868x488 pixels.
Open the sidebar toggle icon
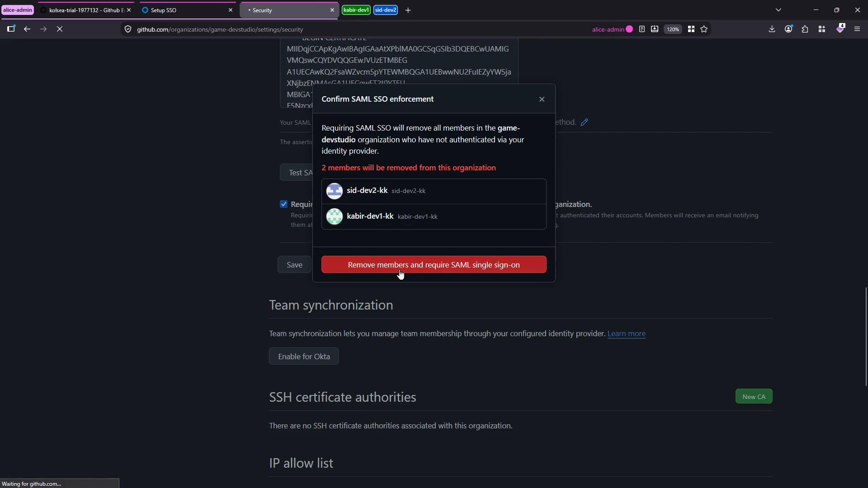click(x=11, y=29)
